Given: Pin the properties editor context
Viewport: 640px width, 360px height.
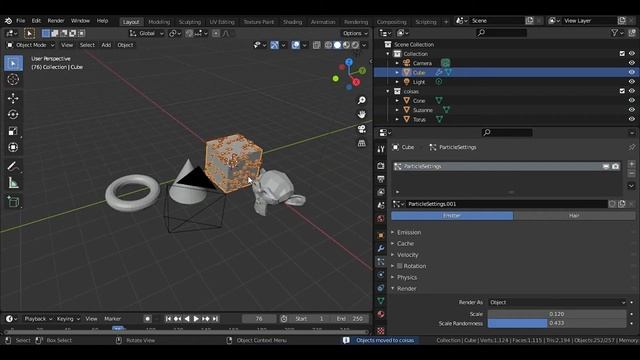Looking at the screenshot, I should coord(631,147).
